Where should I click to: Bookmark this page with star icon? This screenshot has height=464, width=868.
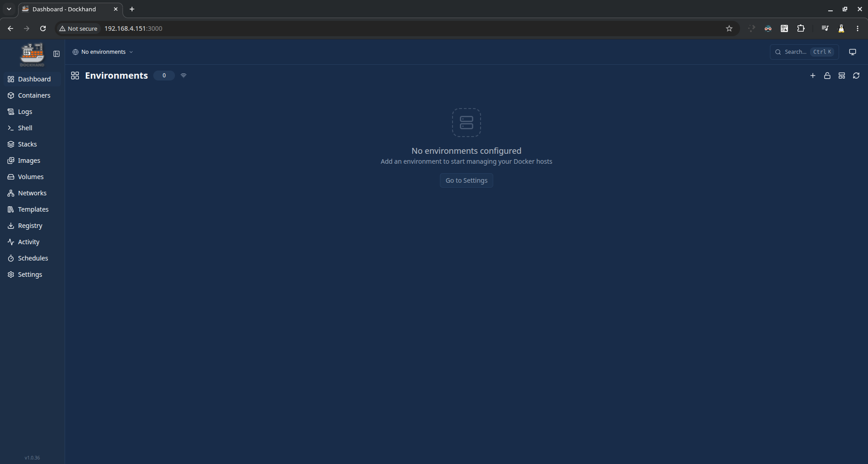pos(729,28)
